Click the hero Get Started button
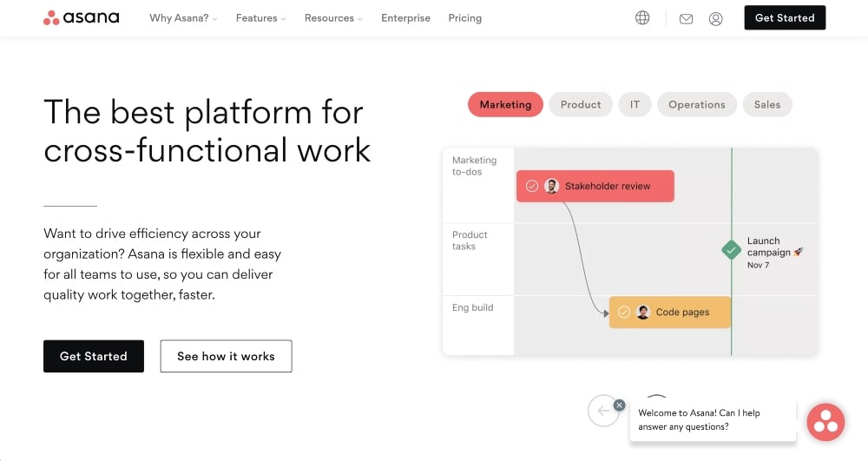The image size is (868, 461). (x=94, y=357)
